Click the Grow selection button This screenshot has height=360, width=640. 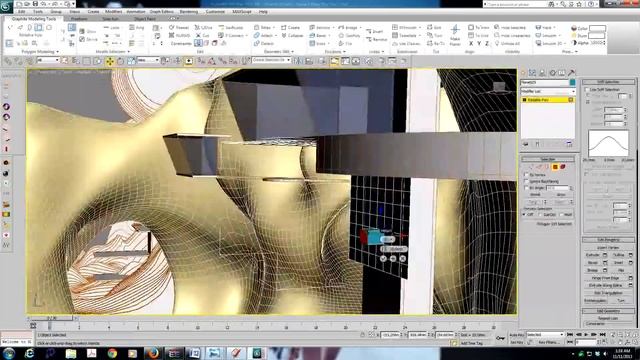click(561, 195)
